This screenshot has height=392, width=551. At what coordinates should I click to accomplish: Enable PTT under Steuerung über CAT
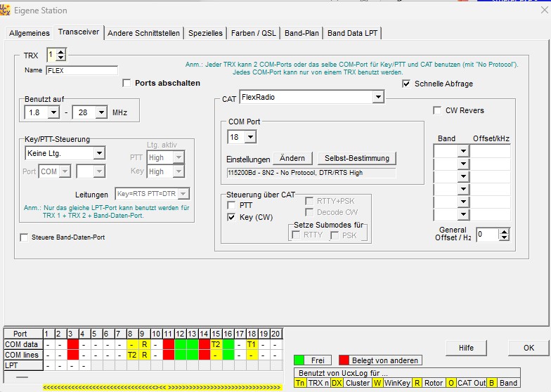(x=232, y=204)
